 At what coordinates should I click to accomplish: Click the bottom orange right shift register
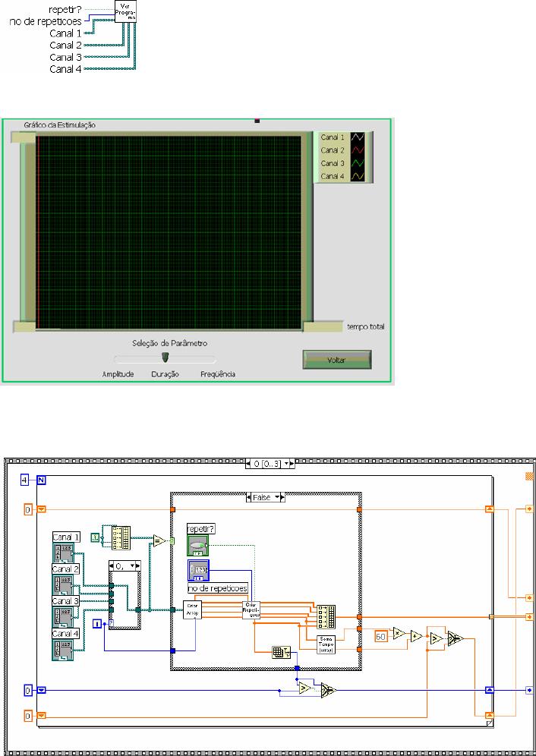(489, 715)
